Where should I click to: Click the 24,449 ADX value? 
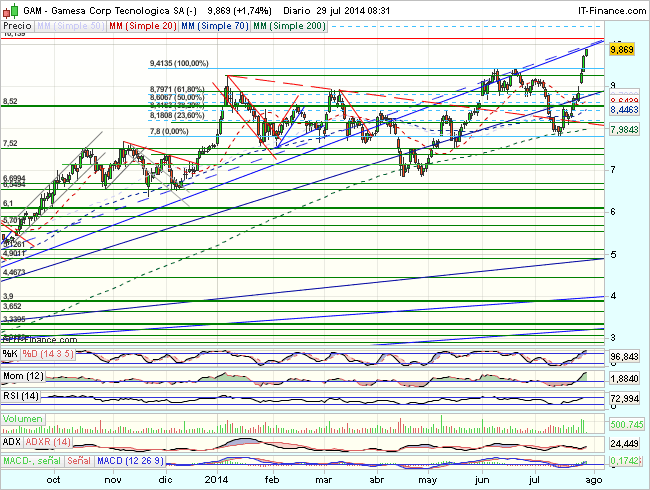pos(624,444)
